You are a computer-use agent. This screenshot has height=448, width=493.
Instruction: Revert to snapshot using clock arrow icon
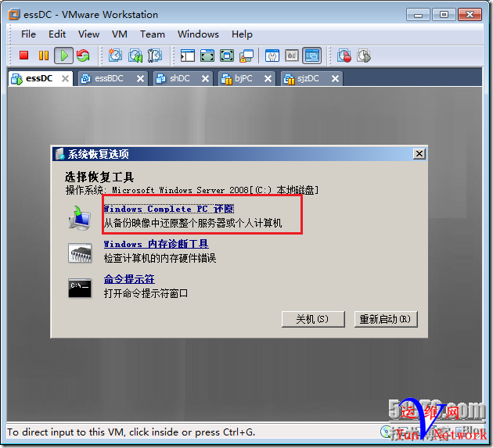click(135, 56)
